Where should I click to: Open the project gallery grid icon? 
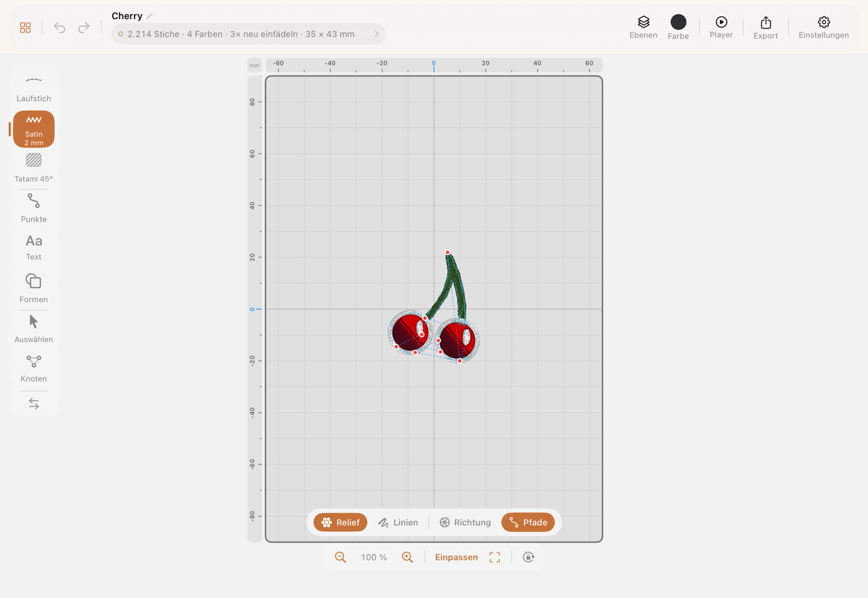(25, 28)
